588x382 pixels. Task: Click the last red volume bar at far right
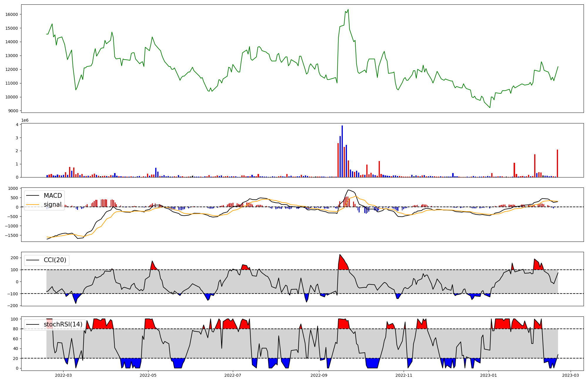pyautogui.click(x=557, y=163)
